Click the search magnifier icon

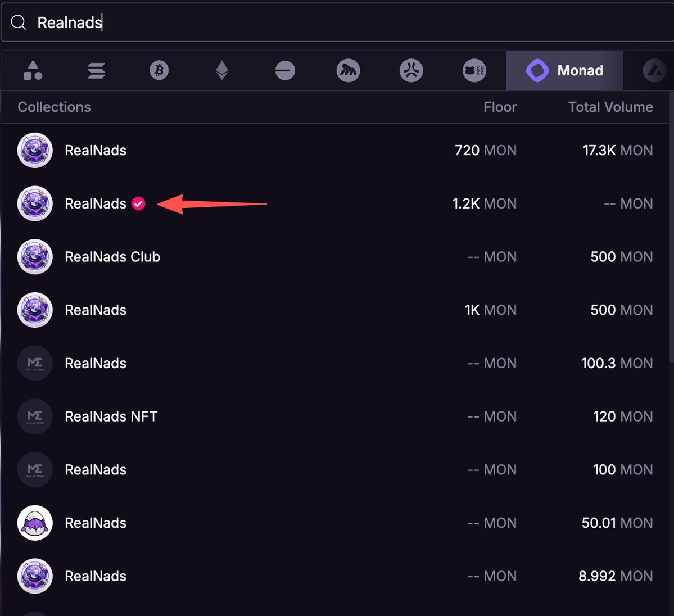19,22
